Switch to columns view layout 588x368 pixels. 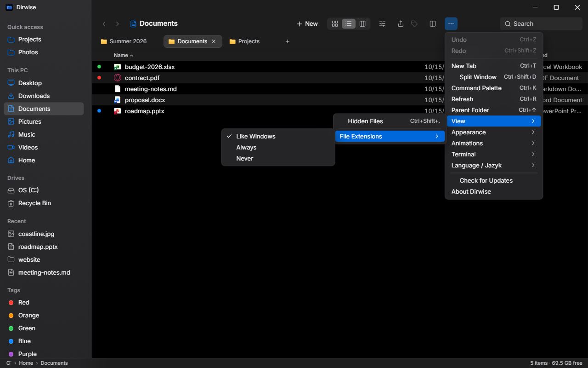click(362, 24)
